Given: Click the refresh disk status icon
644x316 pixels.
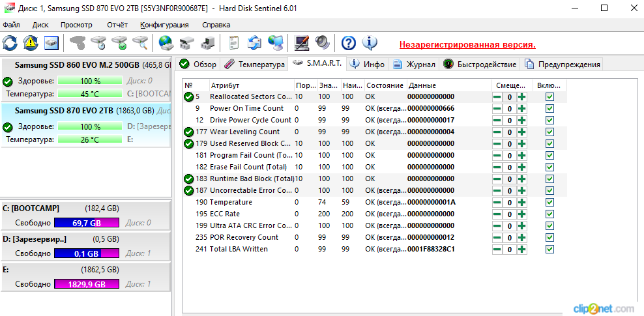Looking at the screenshot, I should (10, 43).
